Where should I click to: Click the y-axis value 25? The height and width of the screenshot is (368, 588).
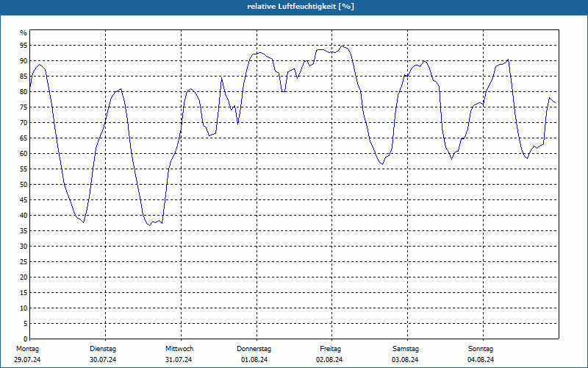click(x=24, y=262)
